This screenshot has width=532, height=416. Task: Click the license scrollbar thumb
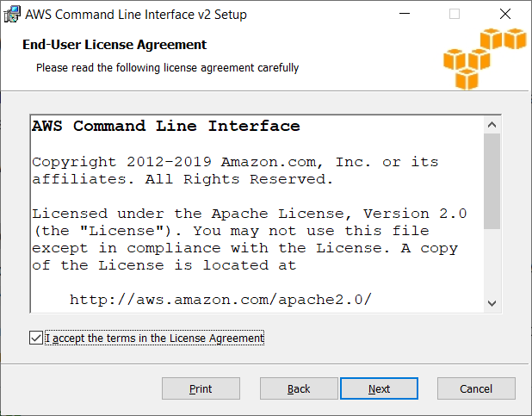click(492, 182)
